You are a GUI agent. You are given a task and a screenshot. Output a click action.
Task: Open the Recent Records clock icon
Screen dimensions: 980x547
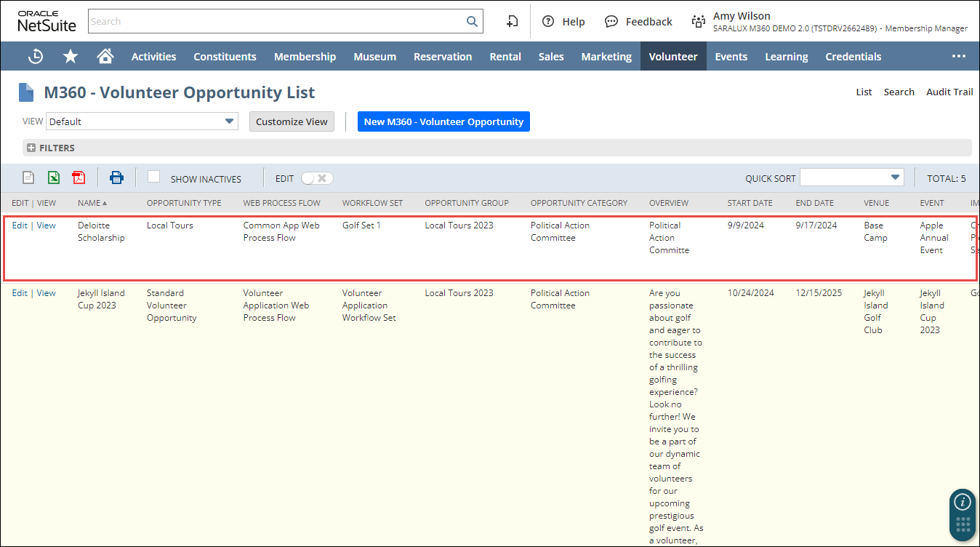point(35,56)
